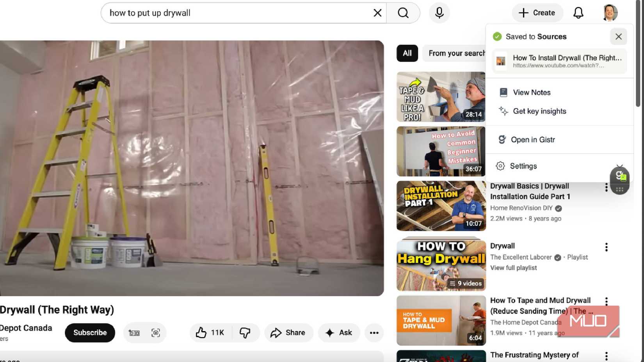644x362 pixels.
Task: Click the floating Gistr widget
Action: (x=619, y=179)
